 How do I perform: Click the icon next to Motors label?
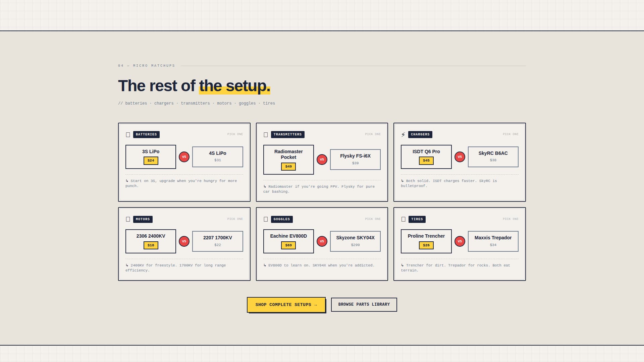pos(128,219)
